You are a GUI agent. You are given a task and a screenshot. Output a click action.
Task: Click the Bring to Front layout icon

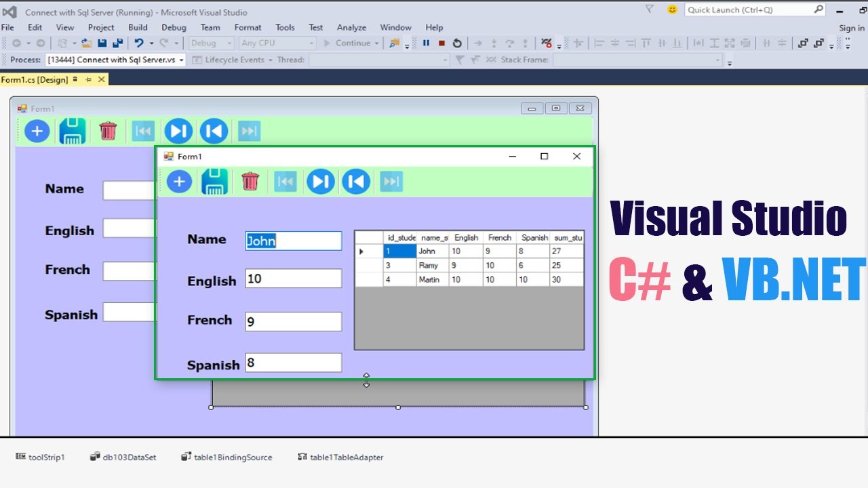pyautogui.click(x=803, y=43)
